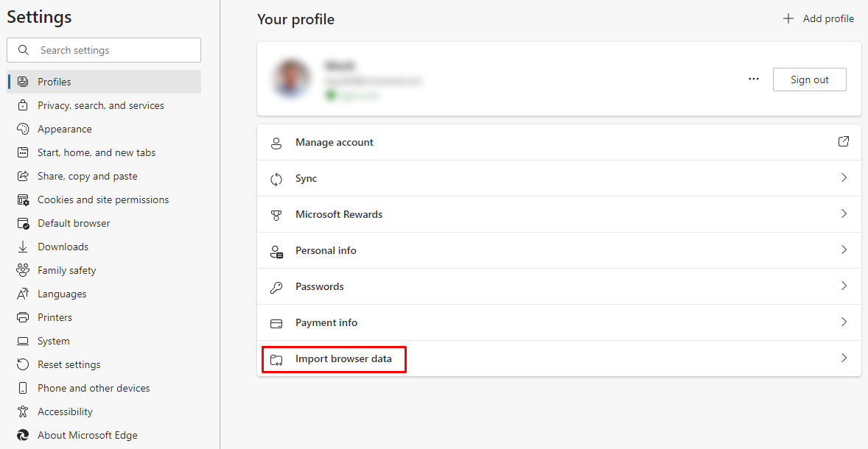The width and height of the screenshot is (868, 449).
Task: Expand the Payment info chevron
Action: (x=844, y=322)
